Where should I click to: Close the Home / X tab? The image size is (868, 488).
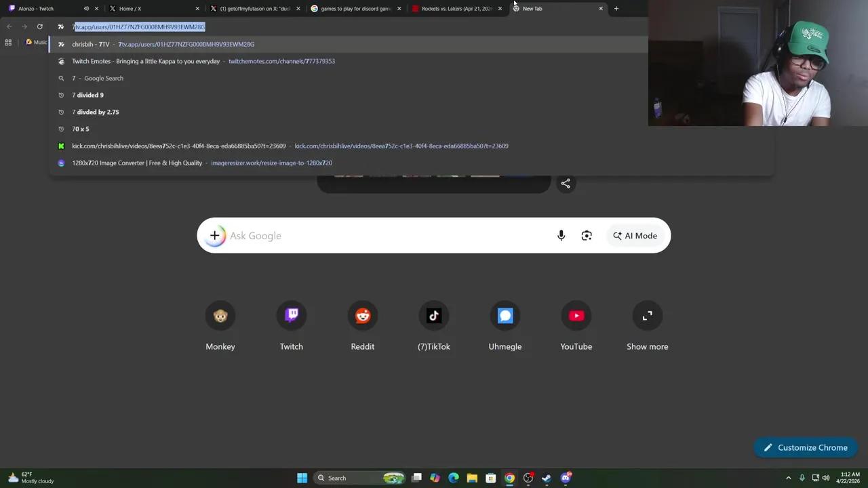(197, 9)
